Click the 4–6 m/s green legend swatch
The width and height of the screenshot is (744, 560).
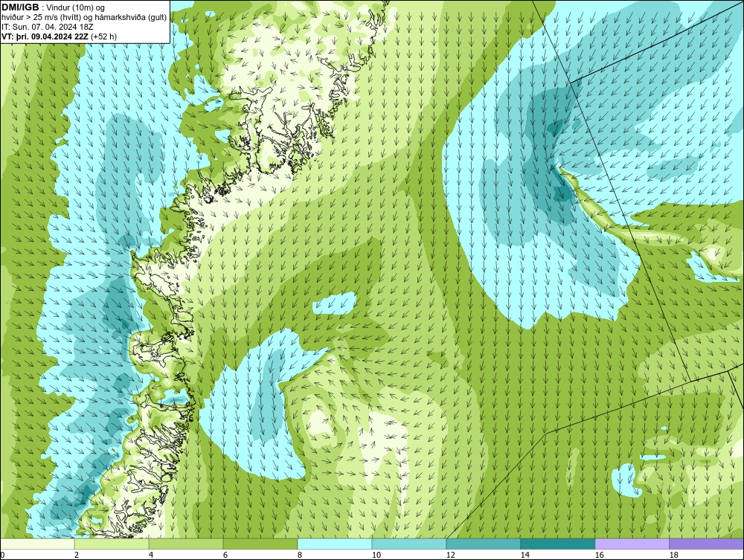pyautogui.click(x=186, y=544)
